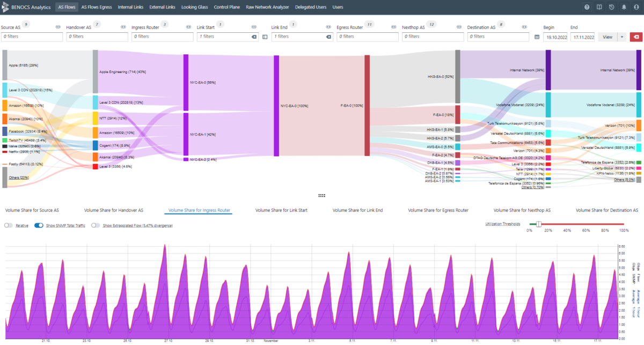Enable the Relative toggle
644x345 pixels.
click(x=9, y=225)
